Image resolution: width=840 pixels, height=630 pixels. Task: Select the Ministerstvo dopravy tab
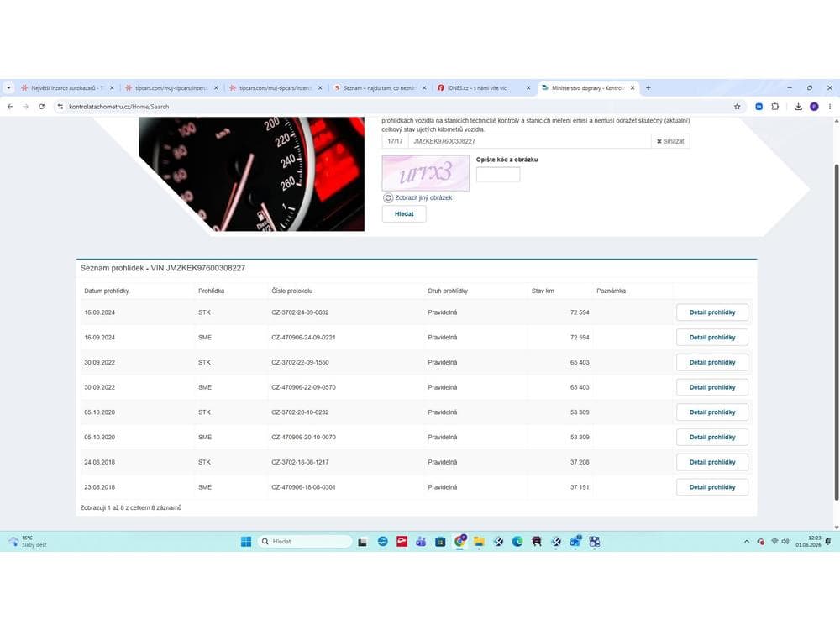586,88
